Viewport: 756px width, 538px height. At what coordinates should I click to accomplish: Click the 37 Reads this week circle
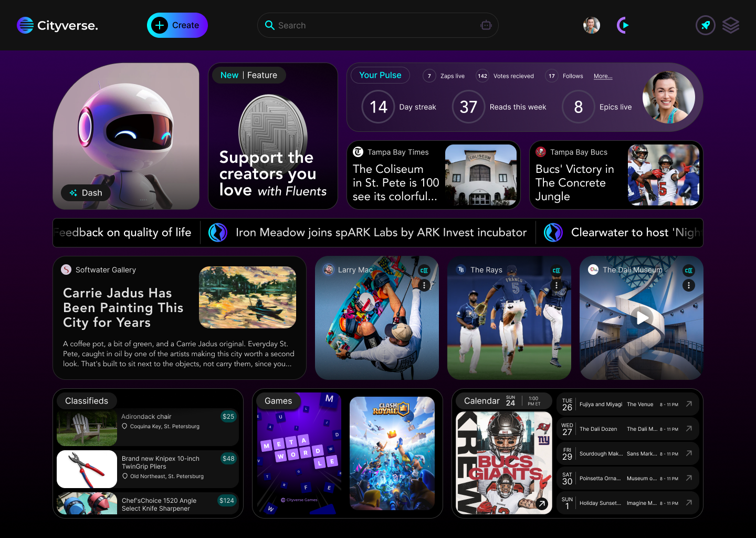click(468, 107)
